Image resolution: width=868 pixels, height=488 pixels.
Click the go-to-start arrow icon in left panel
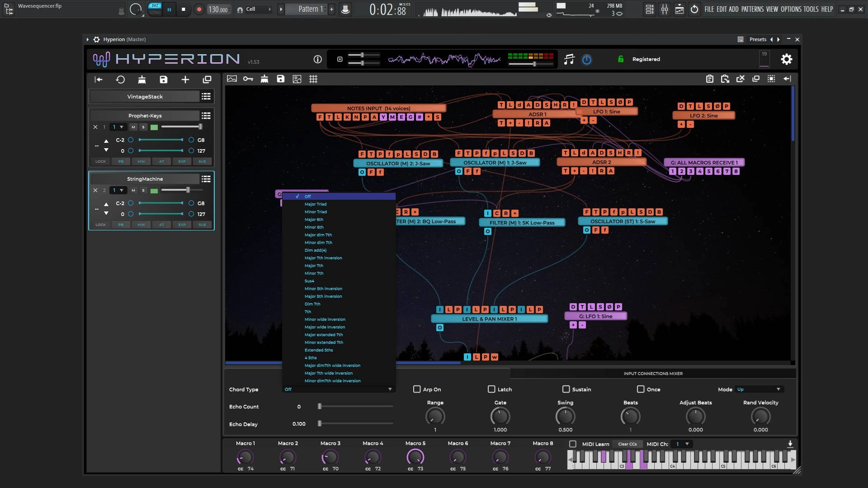[99, 80]
